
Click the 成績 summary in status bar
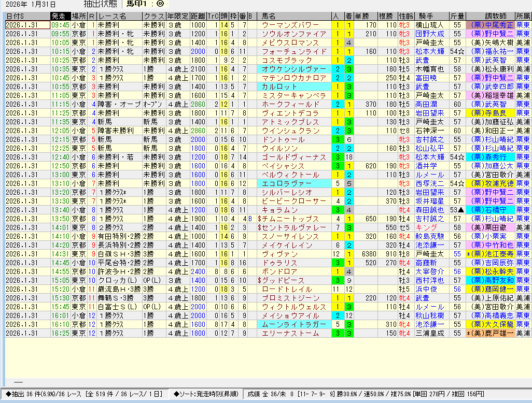[x=366, y=394]
